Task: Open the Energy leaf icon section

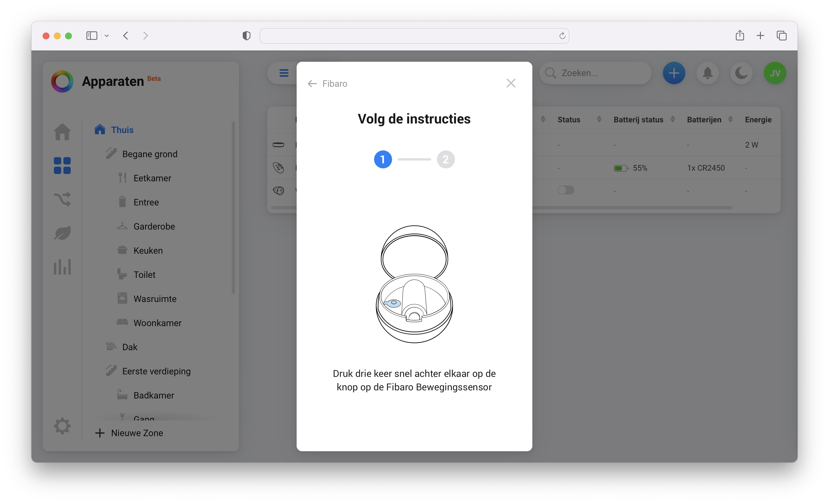Action: tap(62, 233)
